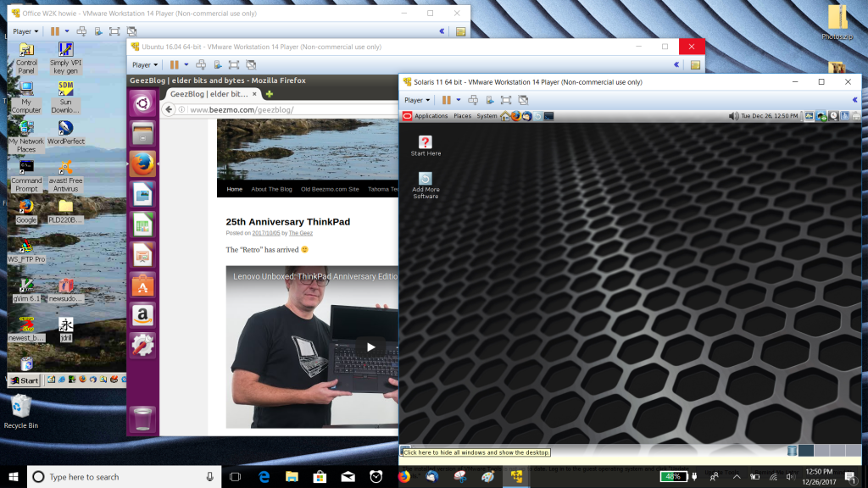
Task: Open the Files manager in the Ubuntu launcher
Action: point(142,134)
